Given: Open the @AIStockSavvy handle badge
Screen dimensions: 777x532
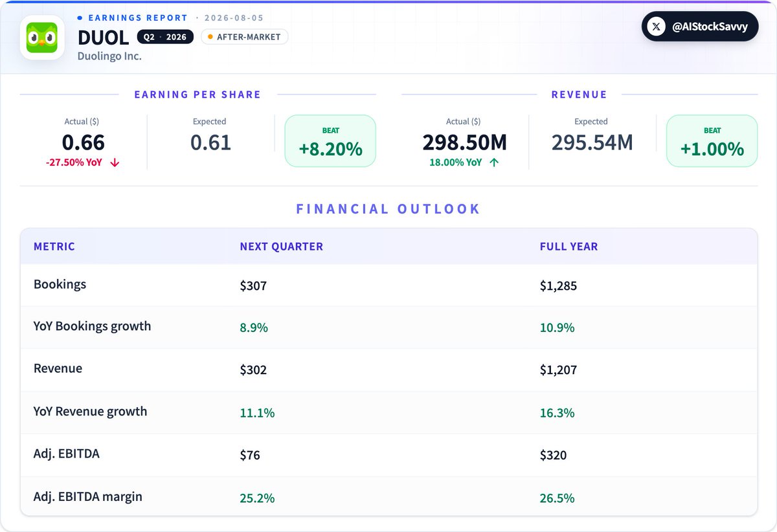Looking at the screenshot, I should (700, 27).
